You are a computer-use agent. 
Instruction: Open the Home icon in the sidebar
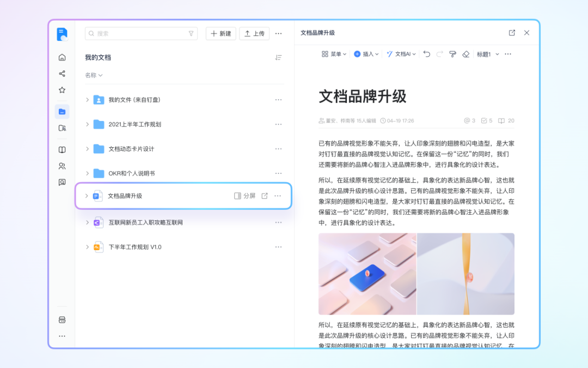pyautogui.click(x=62, y=57)
